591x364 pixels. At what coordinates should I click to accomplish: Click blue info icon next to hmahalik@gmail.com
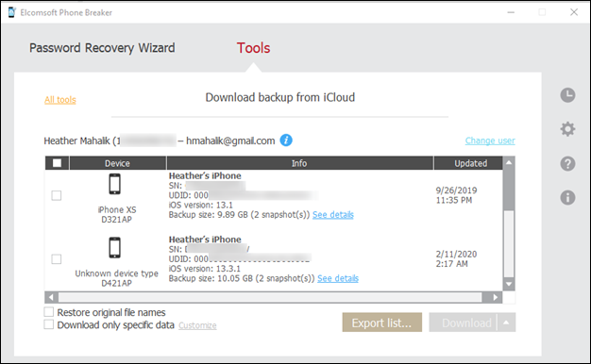pos(286,140)
